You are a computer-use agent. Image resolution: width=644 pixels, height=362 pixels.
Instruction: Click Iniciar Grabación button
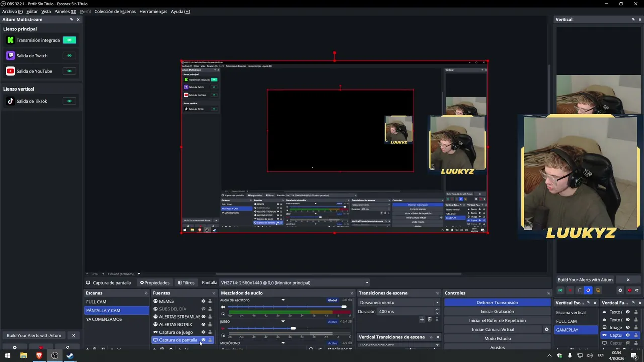[497, 312]
